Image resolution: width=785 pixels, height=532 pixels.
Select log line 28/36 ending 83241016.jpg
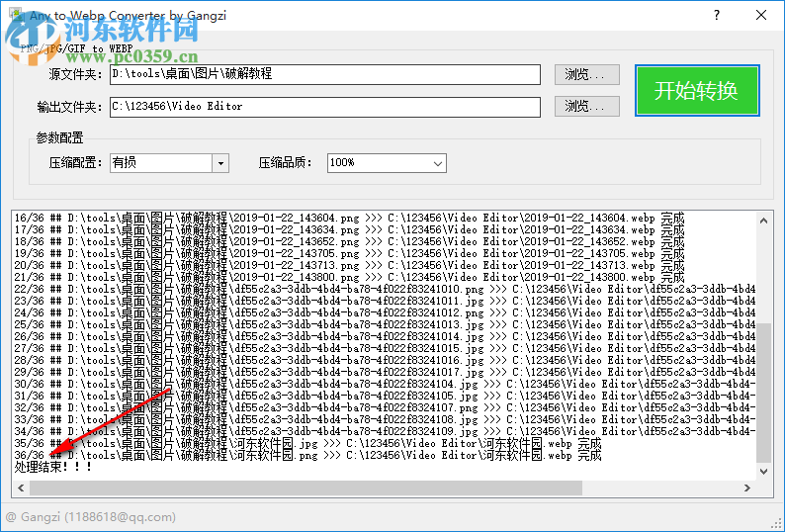385,360
